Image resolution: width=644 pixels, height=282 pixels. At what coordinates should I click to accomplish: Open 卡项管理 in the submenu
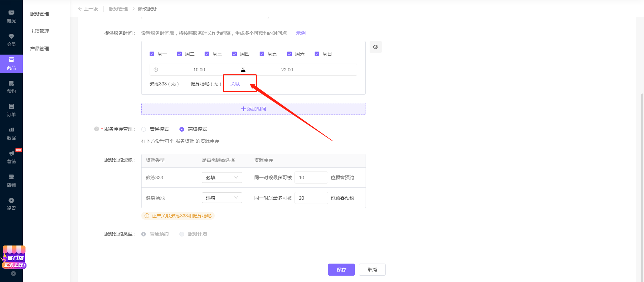tap(40, 31)
